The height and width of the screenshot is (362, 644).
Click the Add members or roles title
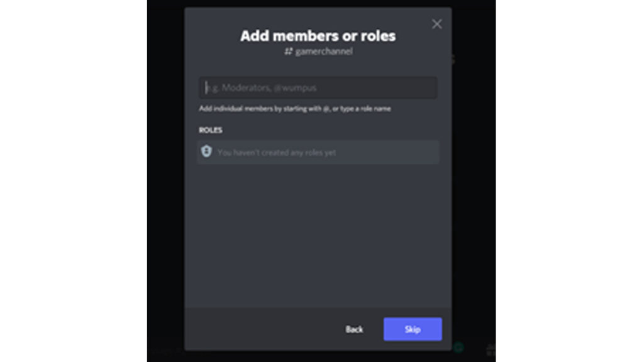pyautogui.click(x=317, y=36)
